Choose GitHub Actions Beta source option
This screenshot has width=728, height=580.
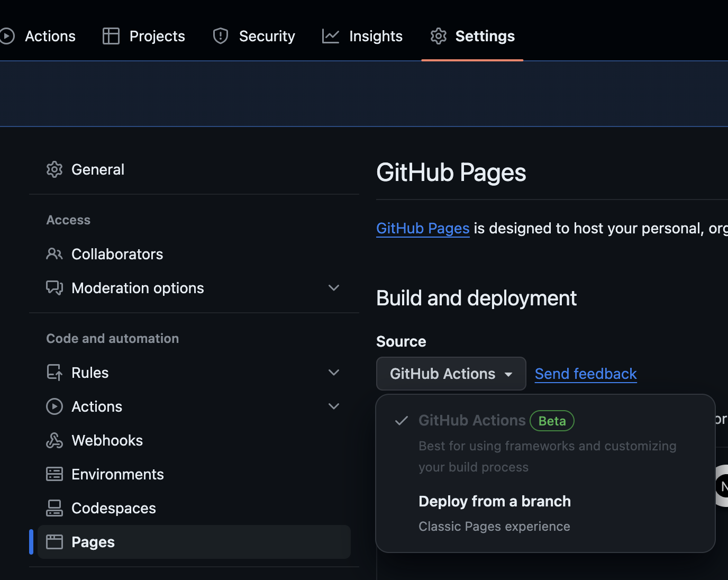pos(545,442)
